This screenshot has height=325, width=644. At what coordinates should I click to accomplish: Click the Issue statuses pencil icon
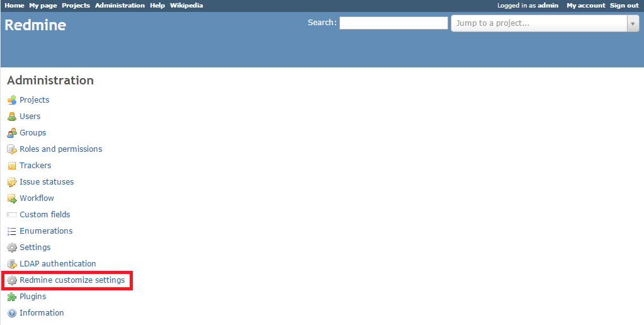(12, 182)
